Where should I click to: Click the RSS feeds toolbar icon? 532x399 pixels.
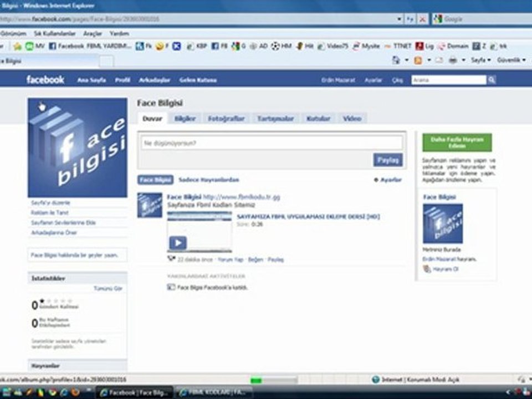pos(418,60)
